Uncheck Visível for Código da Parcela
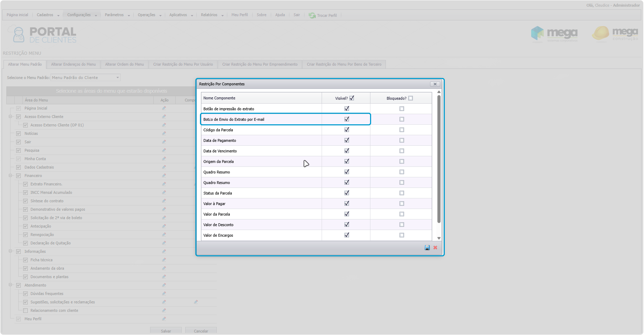 click(347, 130)
